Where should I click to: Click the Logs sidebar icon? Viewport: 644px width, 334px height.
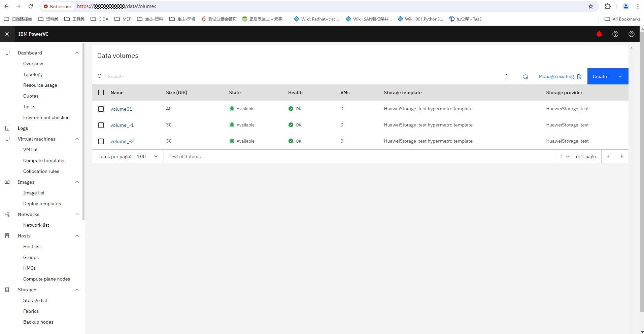pyautogui.click(x=7, y=128)
